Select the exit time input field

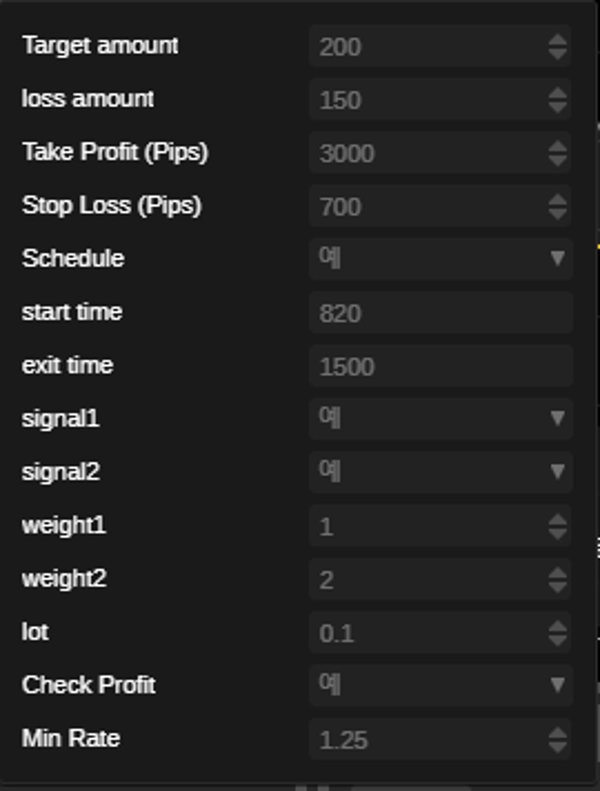[440, 366]
